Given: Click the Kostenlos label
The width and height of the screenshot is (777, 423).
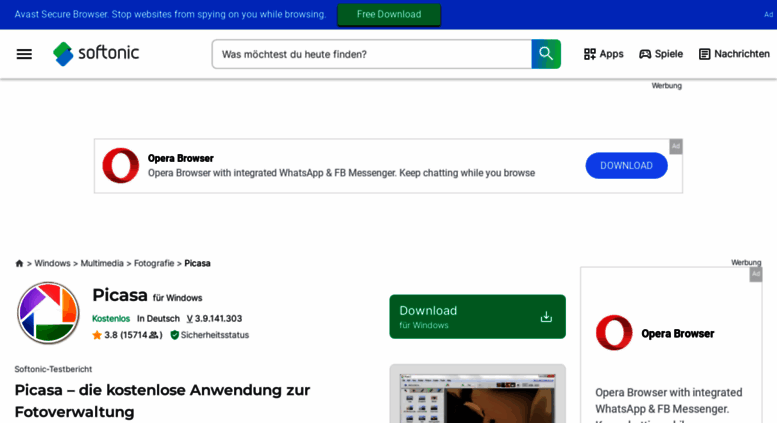Looking at the screenshot, I should pos(111,318).
